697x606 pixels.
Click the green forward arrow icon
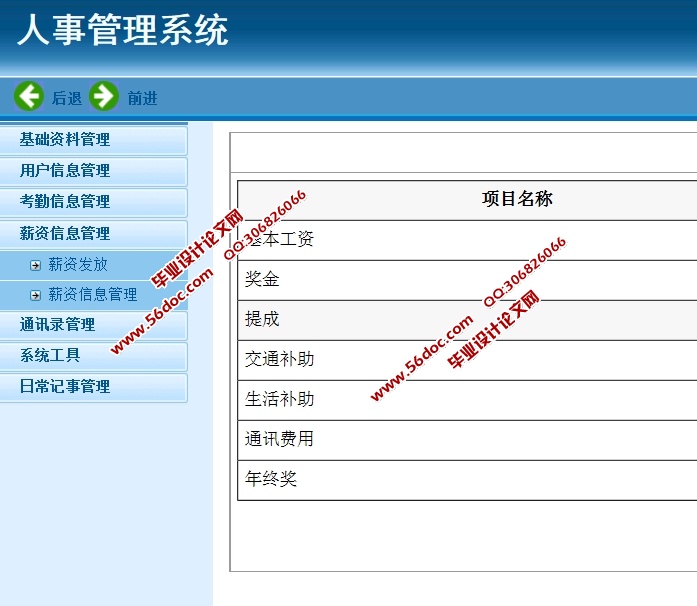104,97
